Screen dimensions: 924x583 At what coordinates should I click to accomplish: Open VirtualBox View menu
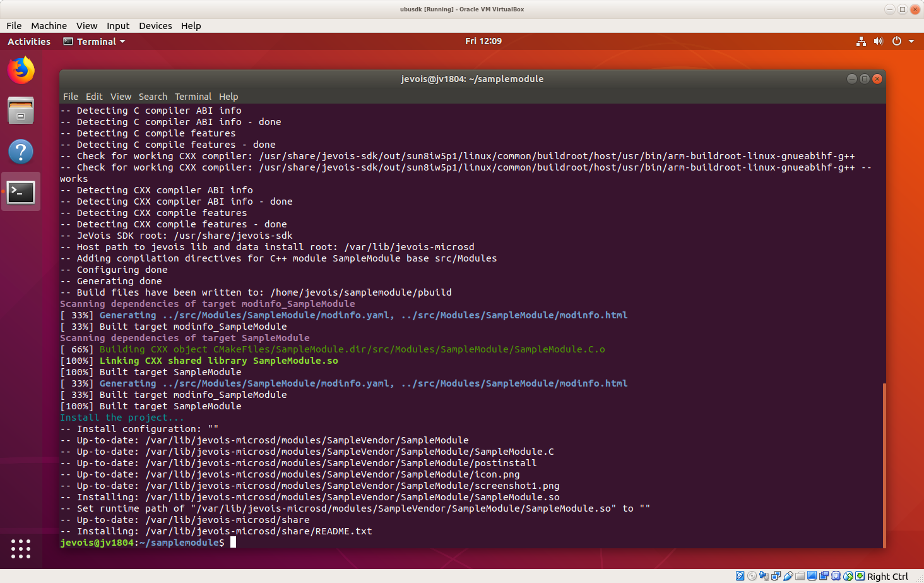click(x=86, y=26)
